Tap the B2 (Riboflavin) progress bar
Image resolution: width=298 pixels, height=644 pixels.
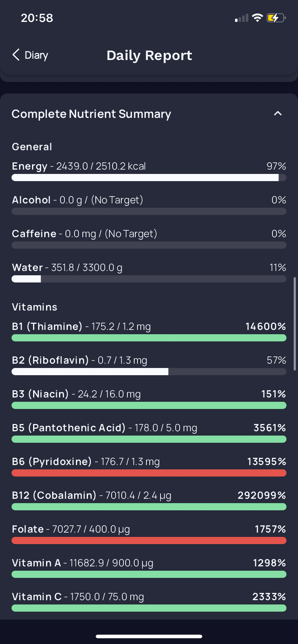149,372
